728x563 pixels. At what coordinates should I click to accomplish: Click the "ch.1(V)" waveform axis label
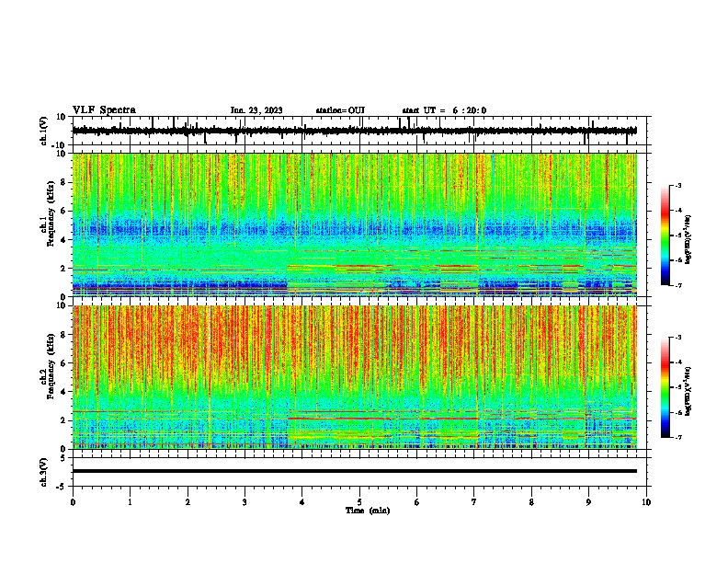pos(44,131)
